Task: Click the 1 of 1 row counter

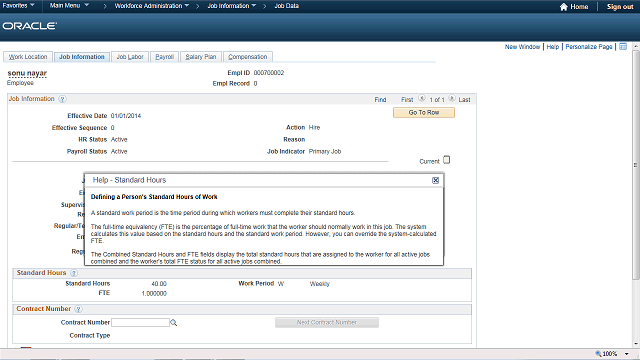Action: (x=437, y=100)
